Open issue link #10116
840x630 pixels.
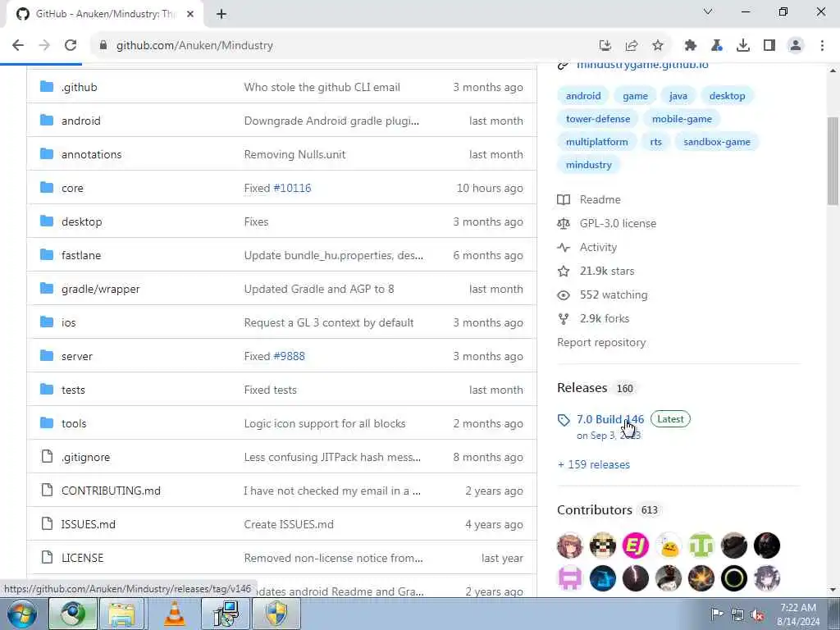point(292,188)
